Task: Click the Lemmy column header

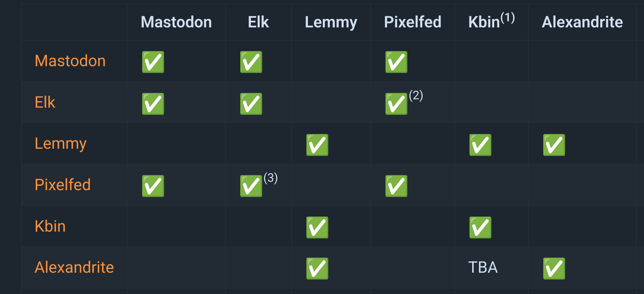Action: click(x=331, y=22)
